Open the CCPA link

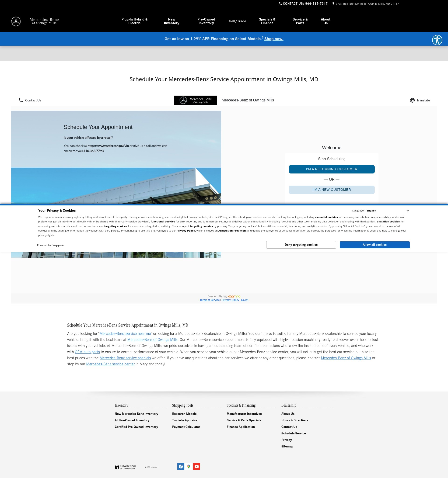point(245,300)
